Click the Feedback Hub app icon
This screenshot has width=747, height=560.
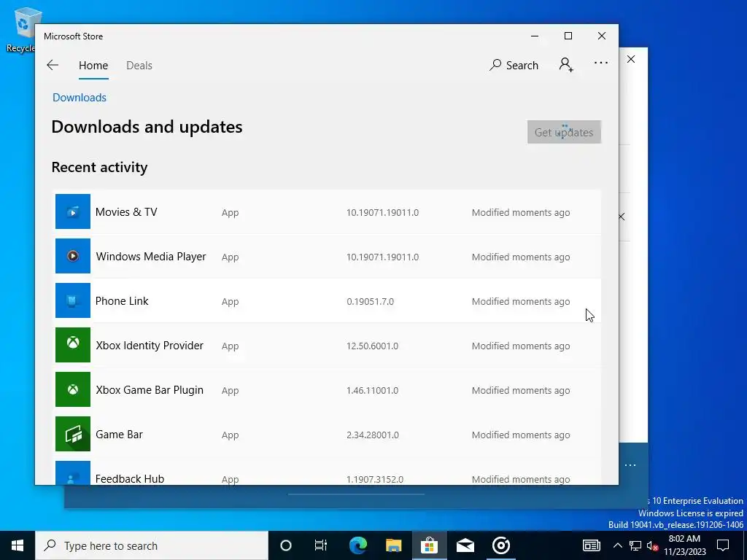[72, 472]
